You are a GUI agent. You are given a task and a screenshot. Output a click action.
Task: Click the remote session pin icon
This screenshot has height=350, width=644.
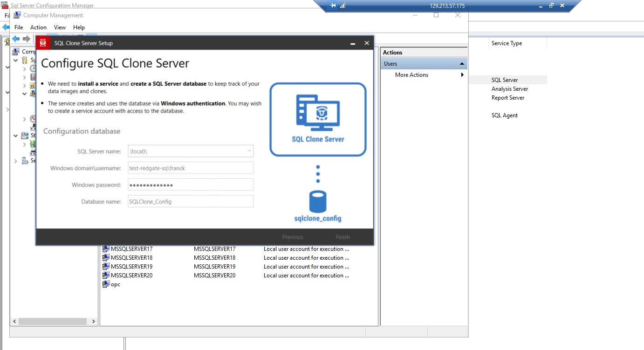(x=333, y=6)
